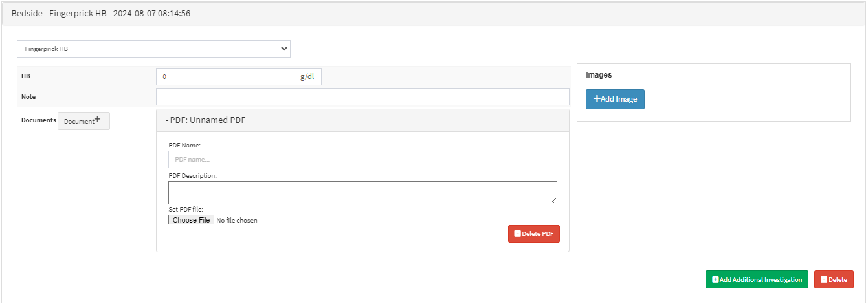
Task: Click the plus icon beside Document
Action: (x=97, y=120)
